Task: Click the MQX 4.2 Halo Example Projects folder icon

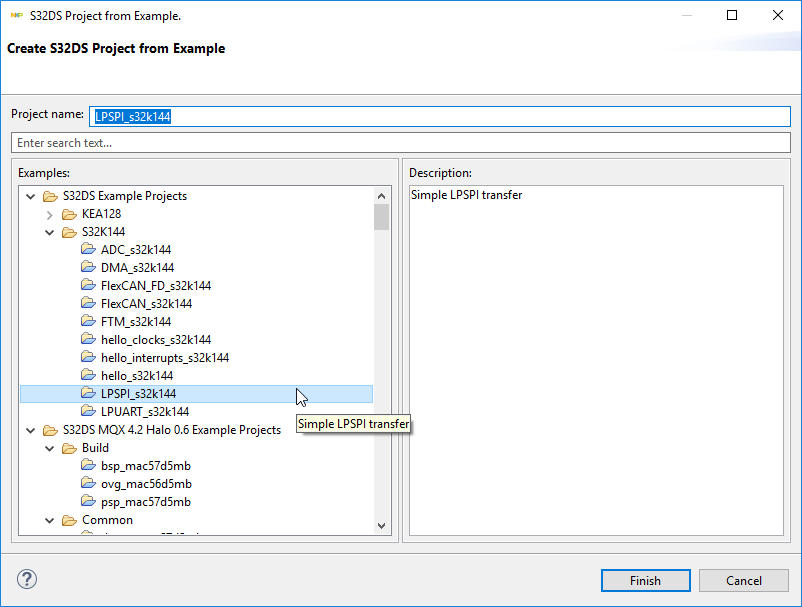Action: (x=50, y=430)
